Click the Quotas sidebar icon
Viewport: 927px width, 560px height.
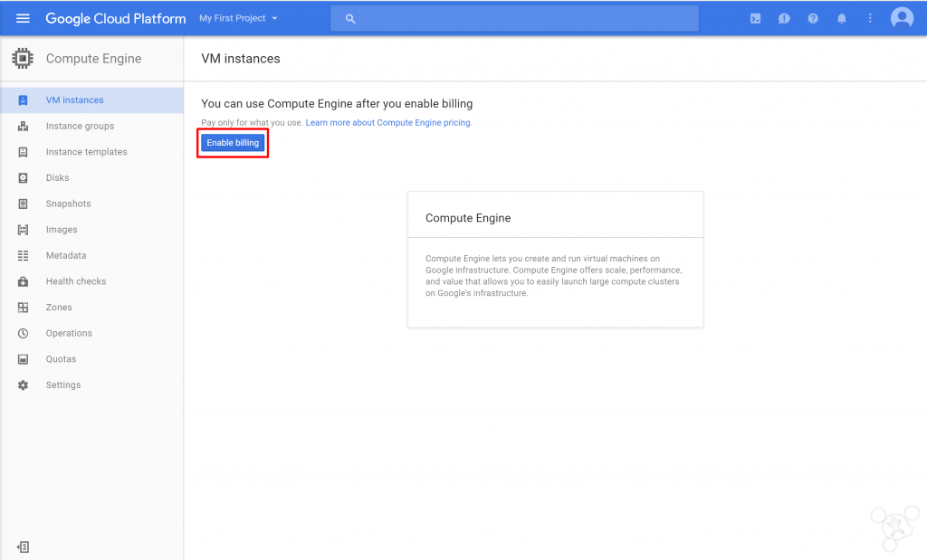[23, 359]
